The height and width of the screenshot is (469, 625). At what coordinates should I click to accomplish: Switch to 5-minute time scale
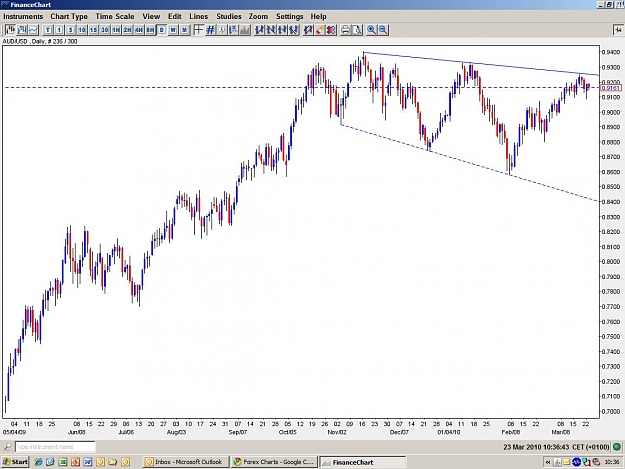[70, 30]
